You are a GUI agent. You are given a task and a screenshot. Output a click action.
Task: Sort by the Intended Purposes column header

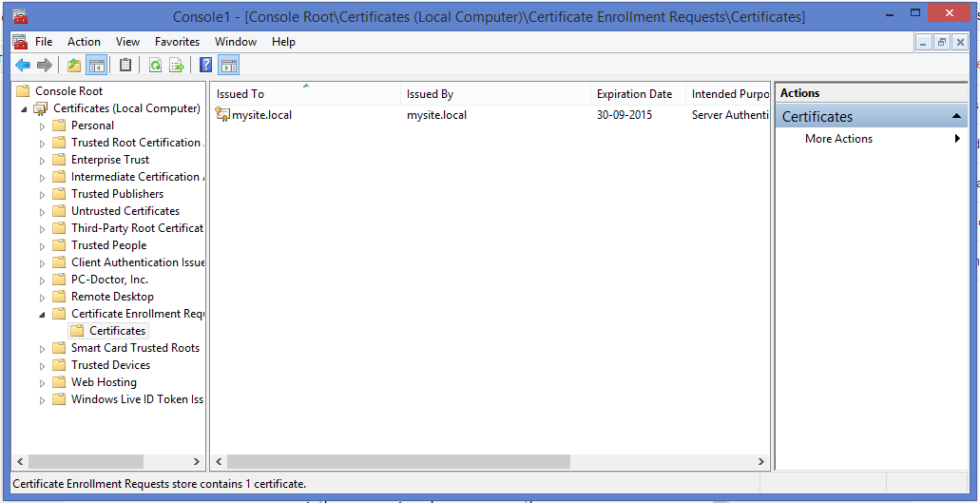tap(728, 94)
